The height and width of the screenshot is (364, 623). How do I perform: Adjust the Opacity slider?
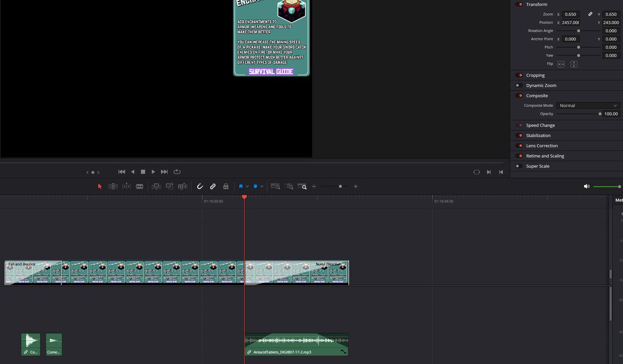579,114
